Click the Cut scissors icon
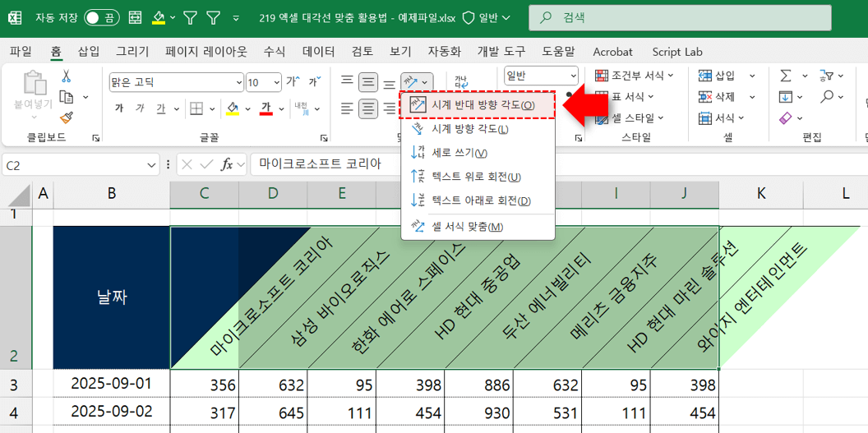868x433 pixels. pyautogui.click(x=67, y=76)
